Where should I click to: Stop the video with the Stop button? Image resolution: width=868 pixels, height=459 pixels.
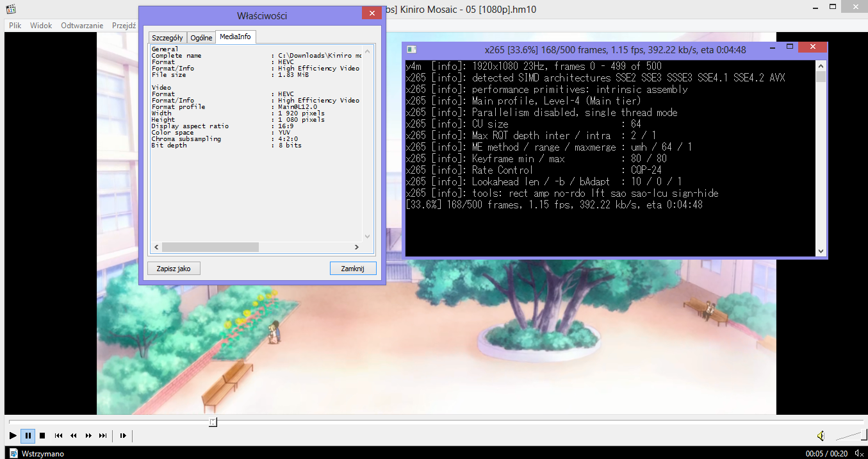pyautogui.click(x=42, y=436)
